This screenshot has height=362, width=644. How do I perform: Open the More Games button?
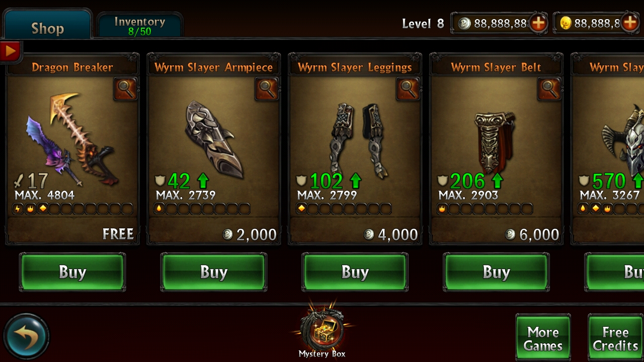coord(543,338)
